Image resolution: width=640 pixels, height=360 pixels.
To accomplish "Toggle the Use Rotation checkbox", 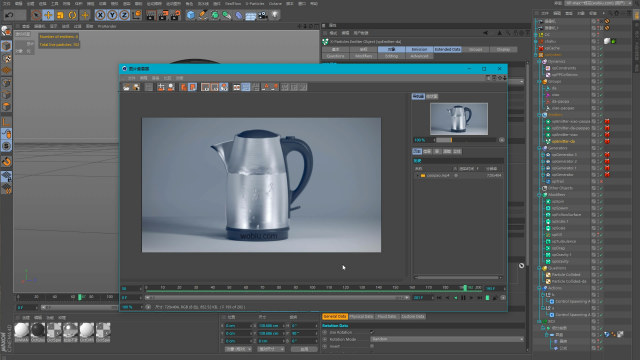I will click(371, 332).
